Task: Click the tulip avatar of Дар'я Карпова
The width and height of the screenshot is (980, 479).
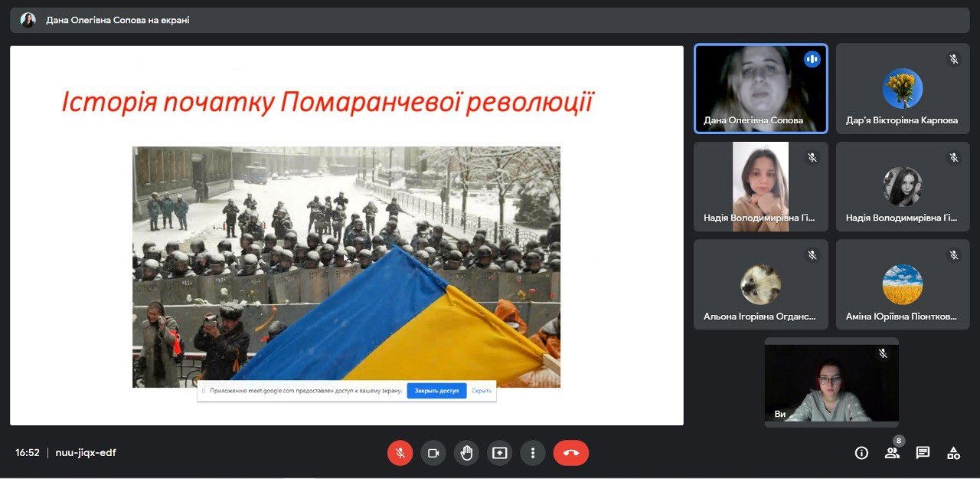Action: click(x=903, y=88)
